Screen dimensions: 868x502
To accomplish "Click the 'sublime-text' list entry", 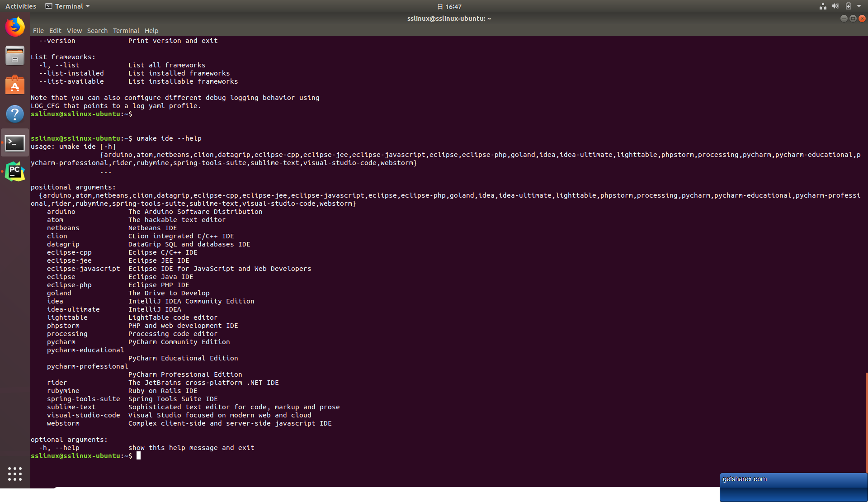I will (71, 407).
